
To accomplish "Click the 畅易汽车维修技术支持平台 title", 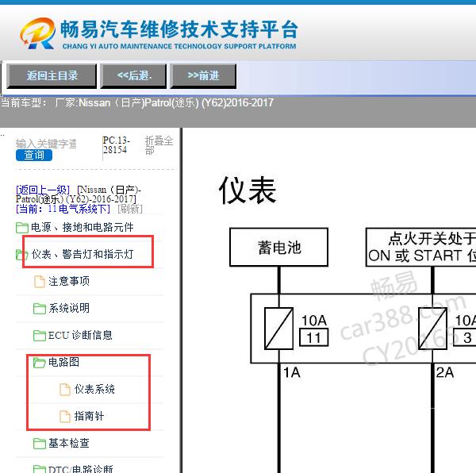I will 179,29.
